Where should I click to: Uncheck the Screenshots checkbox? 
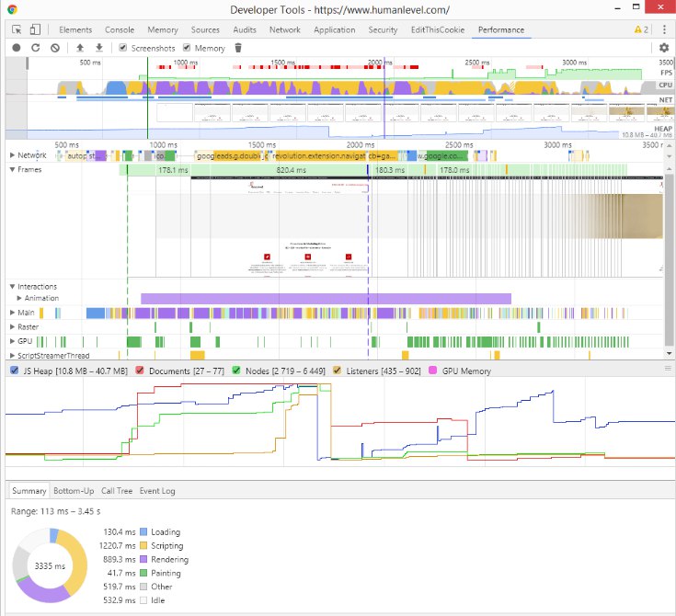pos(123,48)
